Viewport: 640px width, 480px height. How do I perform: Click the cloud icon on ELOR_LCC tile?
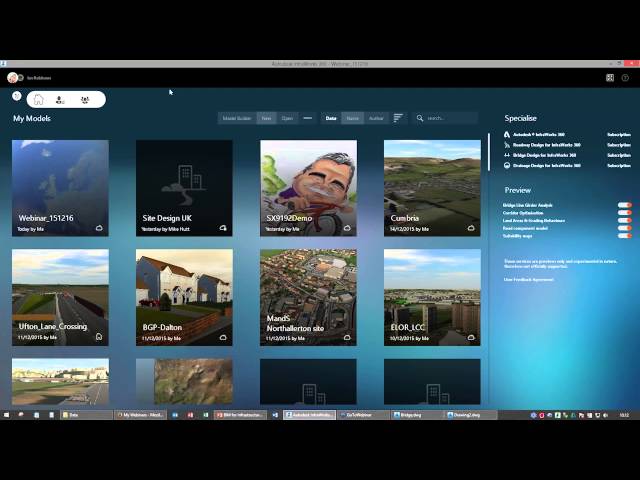[x=471, y=337]
